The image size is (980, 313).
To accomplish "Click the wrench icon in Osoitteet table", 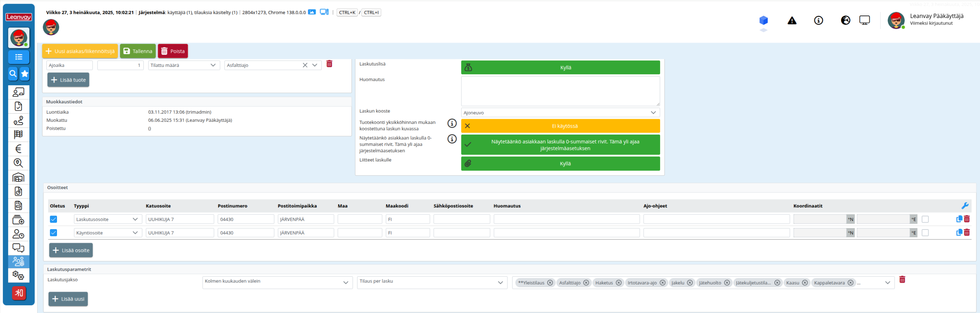I will coord(965,206).
